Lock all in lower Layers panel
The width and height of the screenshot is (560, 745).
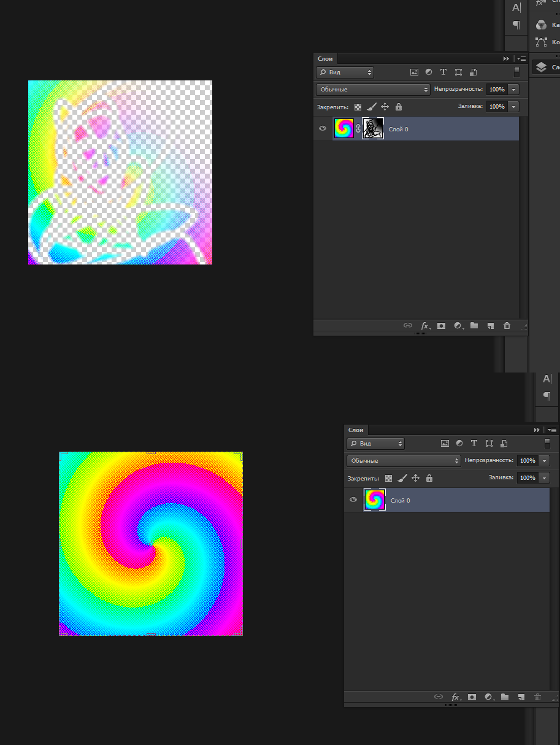click(x=429, y=478)
